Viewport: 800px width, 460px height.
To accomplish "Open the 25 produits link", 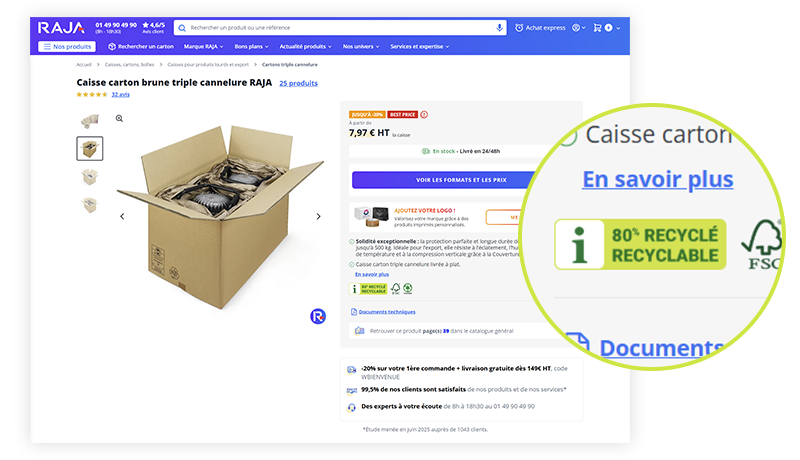I will pyautogui.click(x=298, y=83).
